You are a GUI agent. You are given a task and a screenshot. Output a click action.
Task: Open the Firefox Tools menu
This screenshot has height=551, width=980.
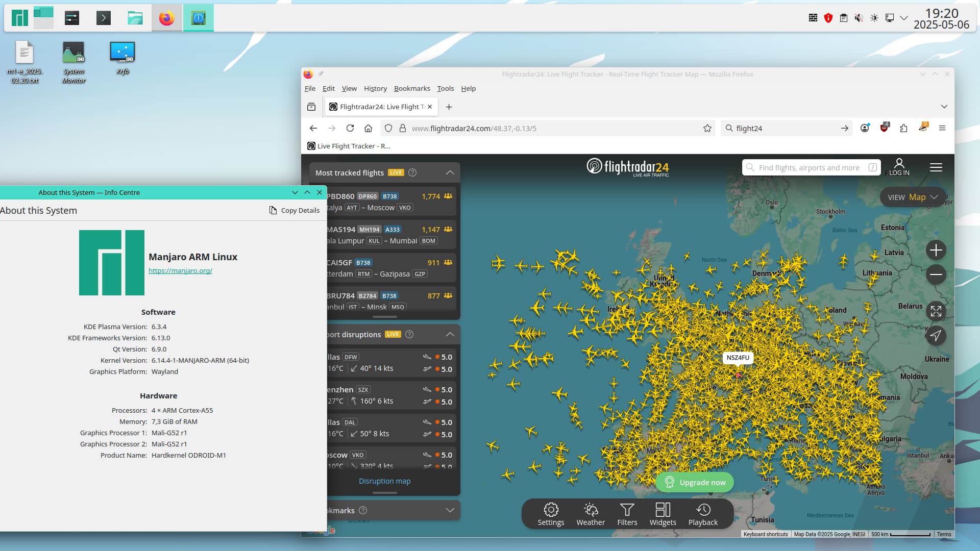coord(445,88)
